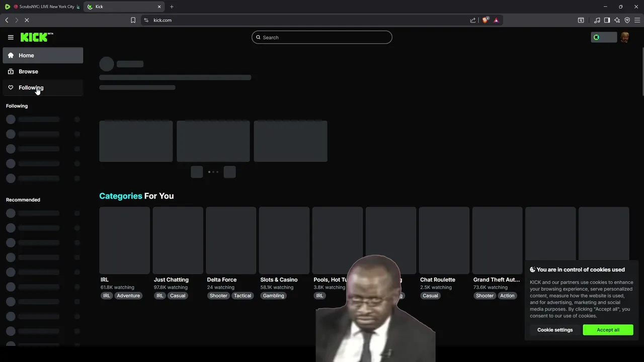This screenshot has height=362, width=644.
Task: Accept all cookies with the green button
Action: click(608, 330)
